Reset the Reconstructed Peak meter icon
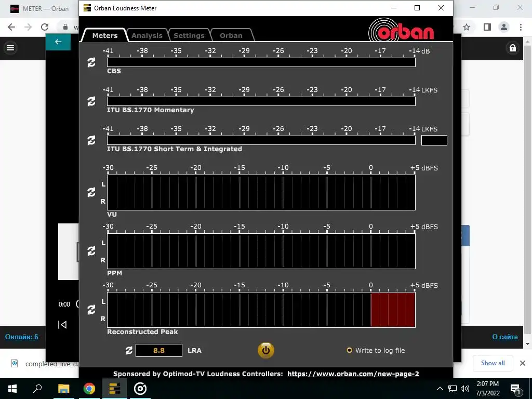Image resolution: width=532 pixels, height=399 pixels. [x=91, y=310]
